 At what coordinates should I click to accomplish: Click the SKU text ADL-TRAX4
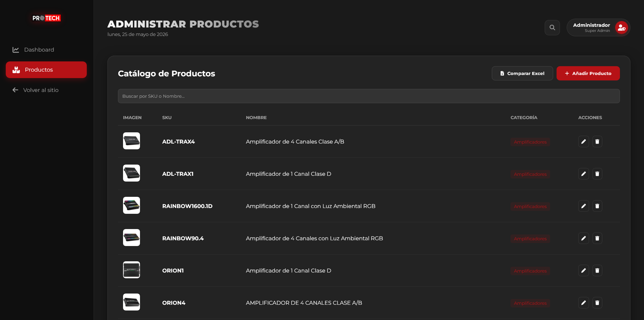click(178, 142)
